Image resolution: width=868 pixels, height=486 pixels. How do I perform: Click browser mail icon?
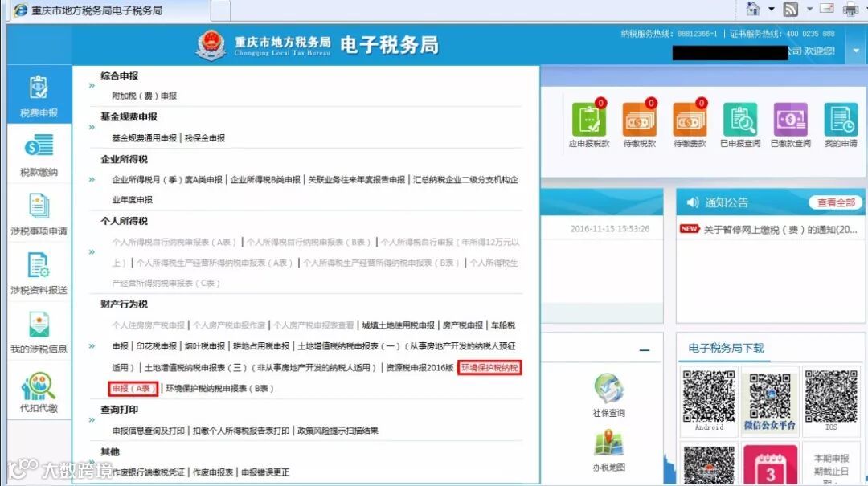click(x=826, y=9)
